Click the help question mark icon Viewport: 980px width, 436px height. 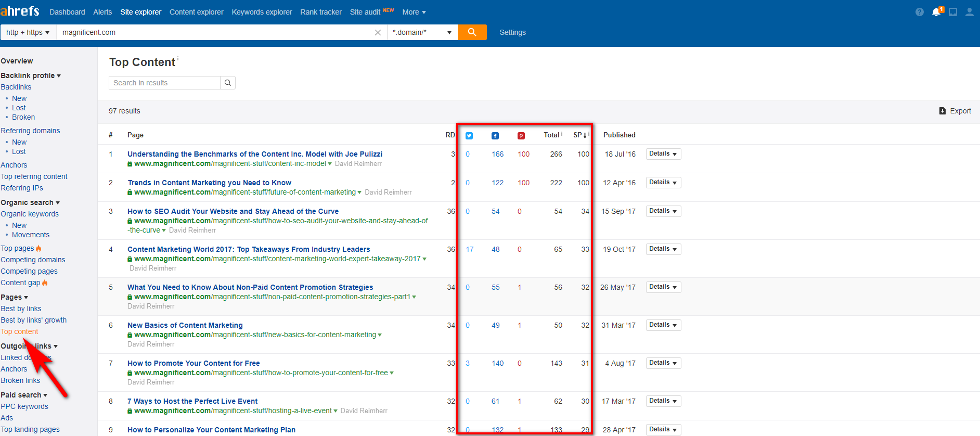tap(920, 12)
